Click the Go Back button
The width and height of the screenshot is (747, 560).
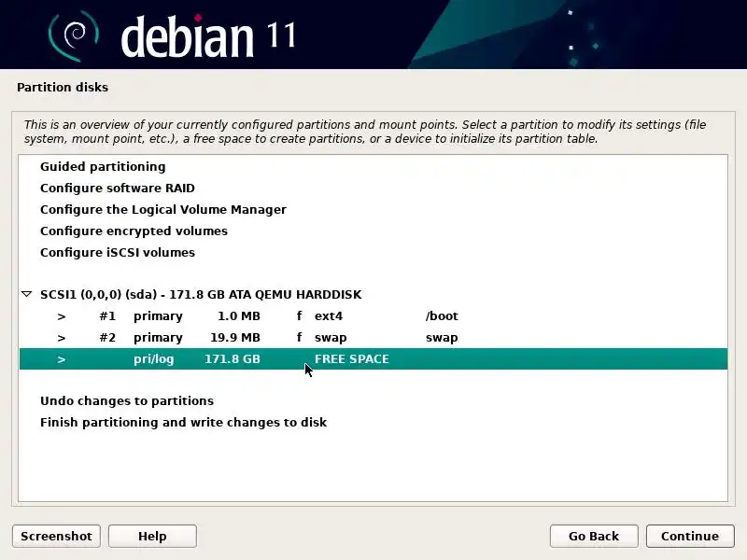pos(594,536)
